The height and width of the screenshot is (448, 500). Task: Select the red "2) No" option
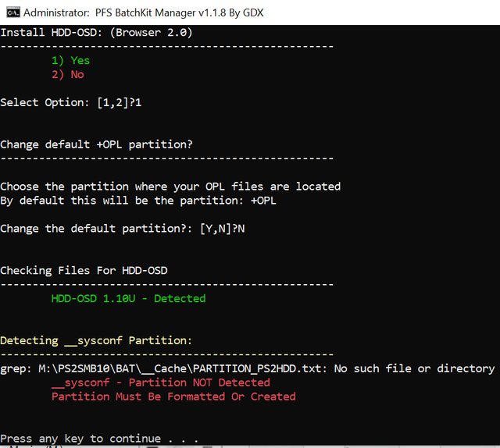tap(68, 75)
